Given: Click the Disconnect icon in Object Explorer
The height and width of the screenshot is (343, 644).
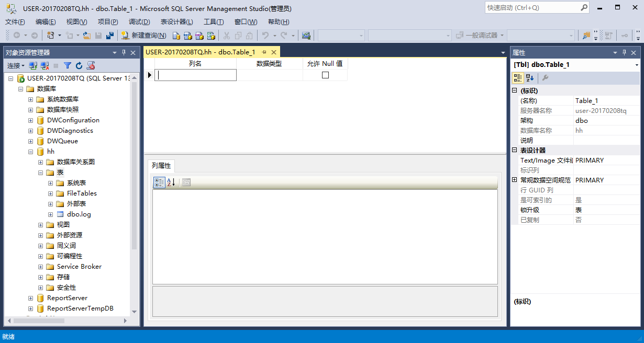Looking at the screenshot, I should click(x=45, y=65).
